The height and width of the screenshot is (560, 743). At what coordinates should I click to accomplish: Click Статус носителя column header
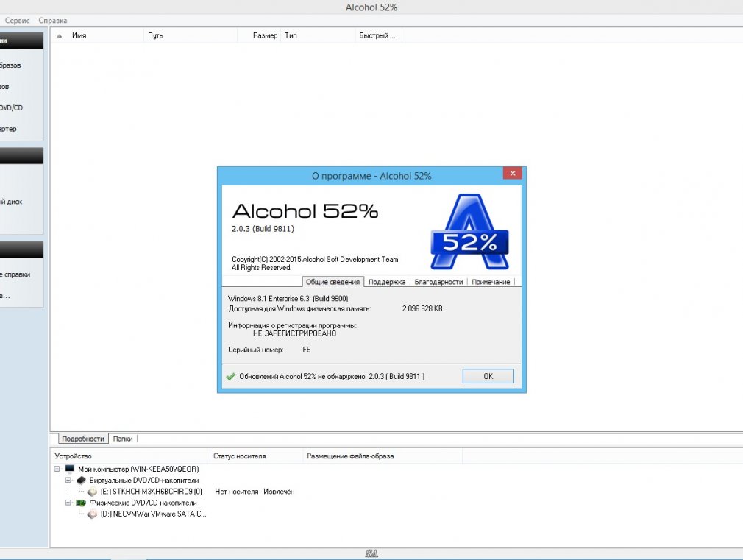(239, 456)
